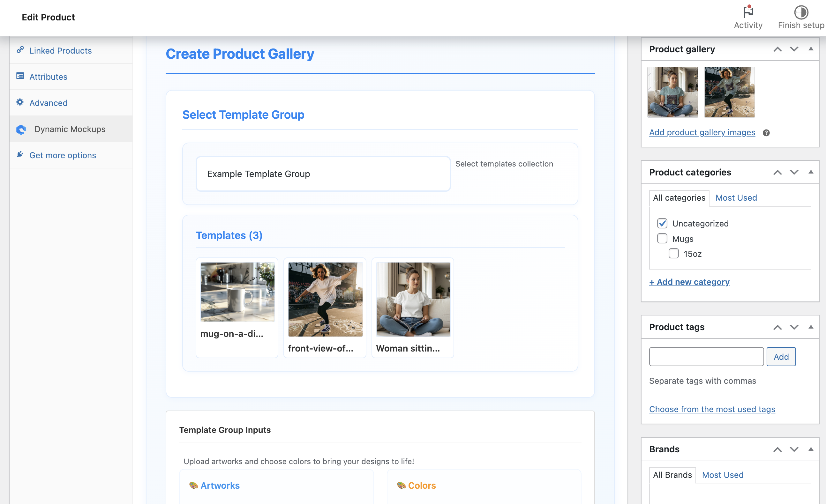This screenshot has width=826, height=504.
Task: Open the Linked Products tab
Action: (x=71, y=50)
